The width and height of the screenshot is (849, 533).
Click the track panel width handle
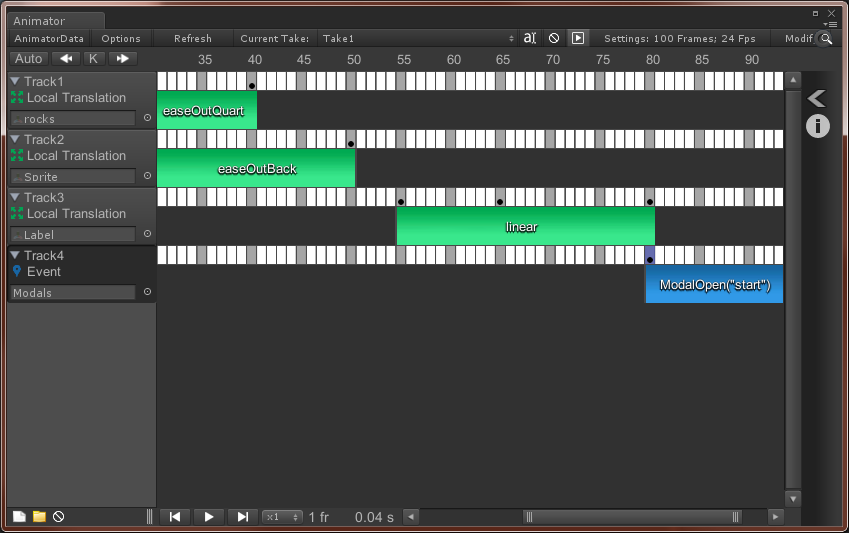[149, 517]
